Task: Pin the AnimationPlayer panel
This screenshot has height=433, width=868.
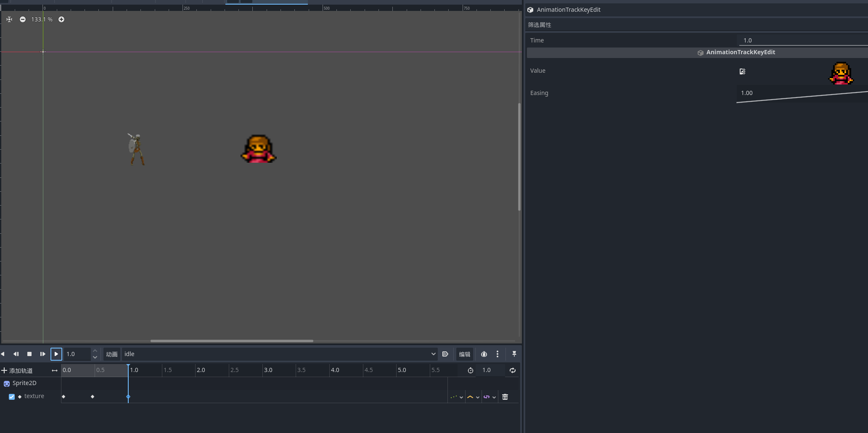Action: [514, 354]
